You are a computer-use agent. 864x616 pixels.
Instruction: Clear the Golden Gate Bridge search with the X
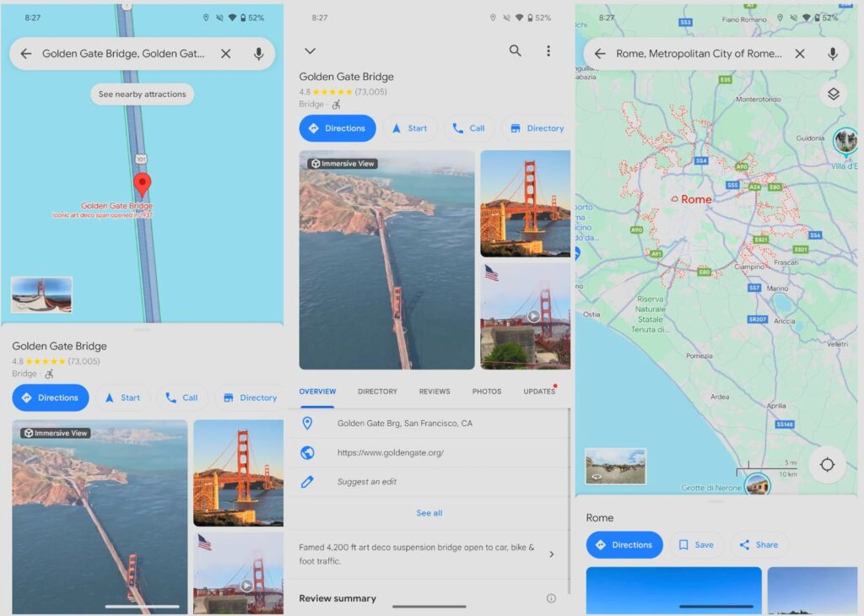(226, 54)
